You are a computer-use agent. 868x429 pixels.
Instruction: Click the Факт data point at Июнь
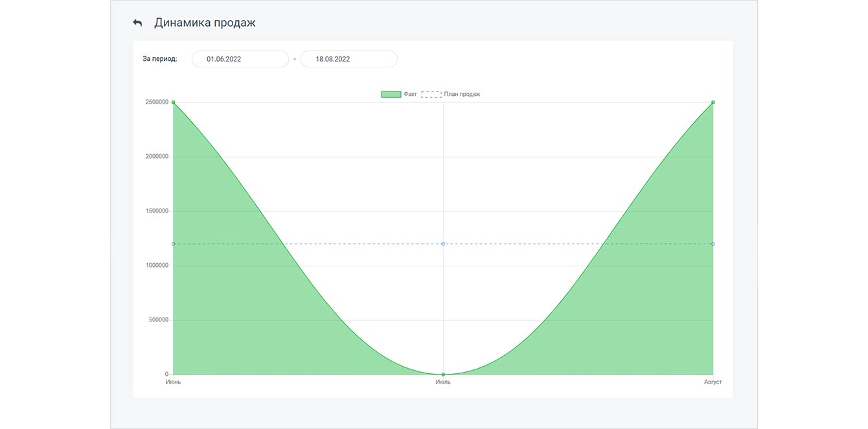[174, 102]
